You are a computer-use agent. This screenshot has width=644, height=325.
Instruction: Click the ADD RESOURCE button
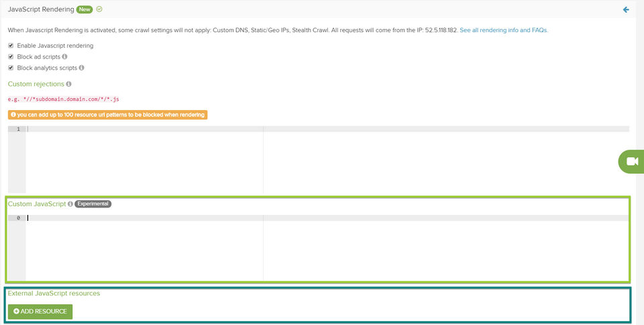tap(40, 312)
